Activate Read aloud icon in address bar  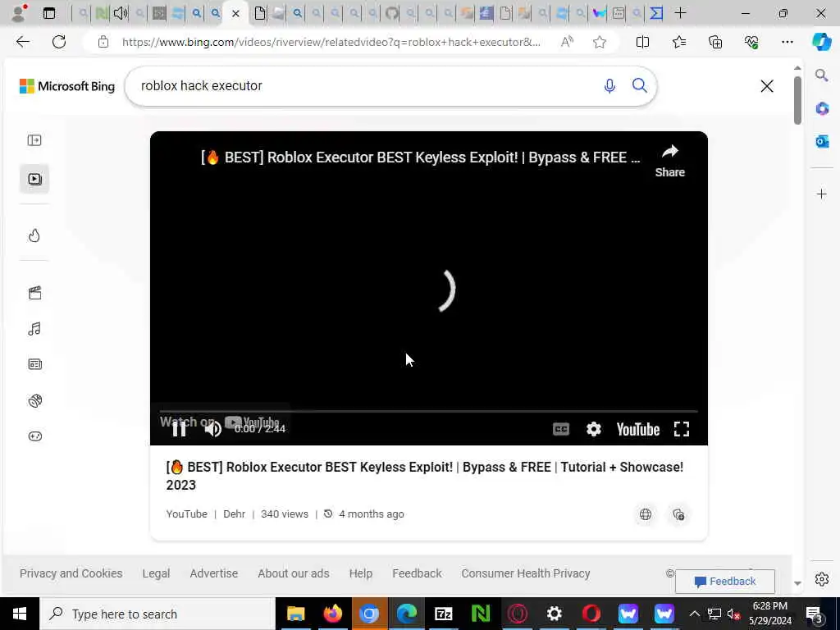coord(567,42)
